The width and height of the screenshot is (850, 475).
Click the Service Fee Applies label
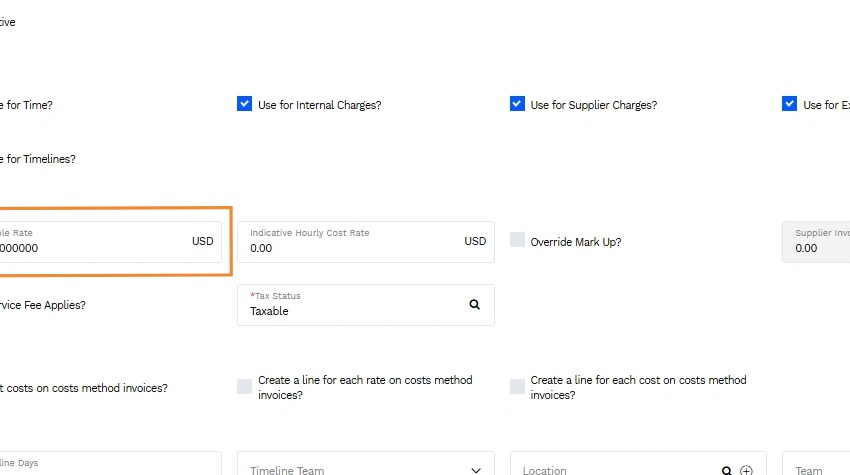43,305
